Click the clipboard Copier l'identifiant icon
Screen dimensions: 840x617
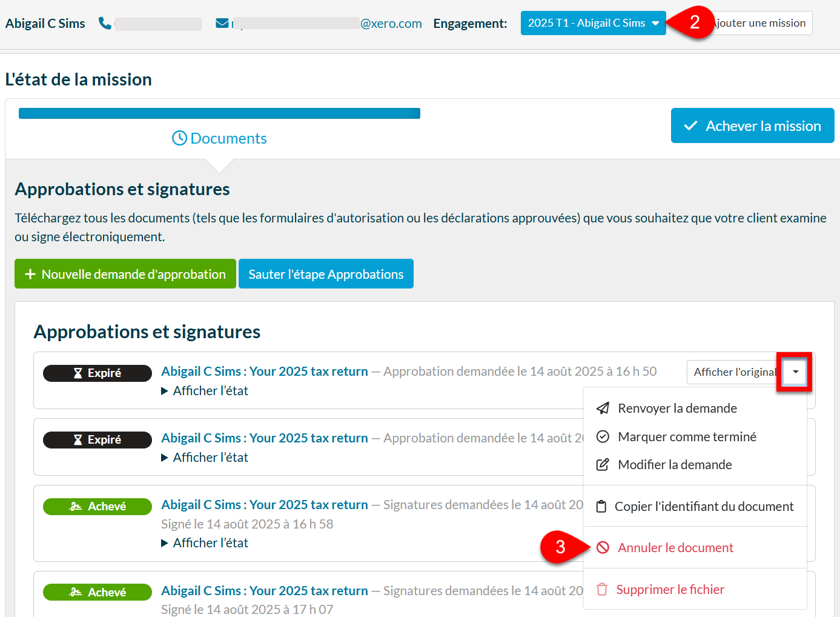click(601, 507)
